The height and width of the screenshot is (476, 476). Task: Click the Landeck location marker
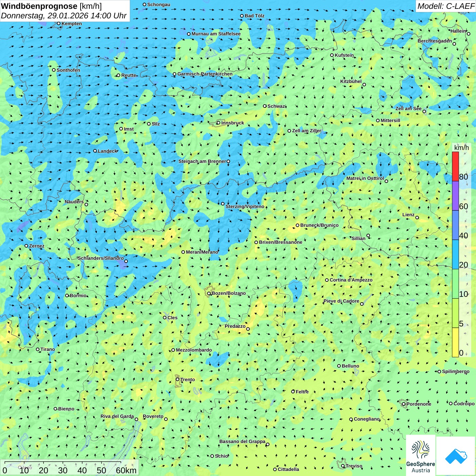tap(95, 151)
